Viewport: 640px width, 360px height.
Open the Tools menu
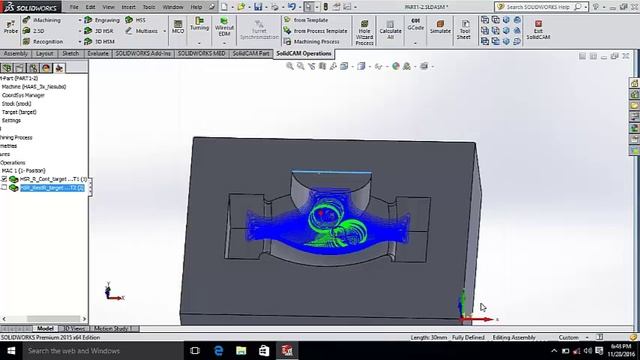click(149, 7)
